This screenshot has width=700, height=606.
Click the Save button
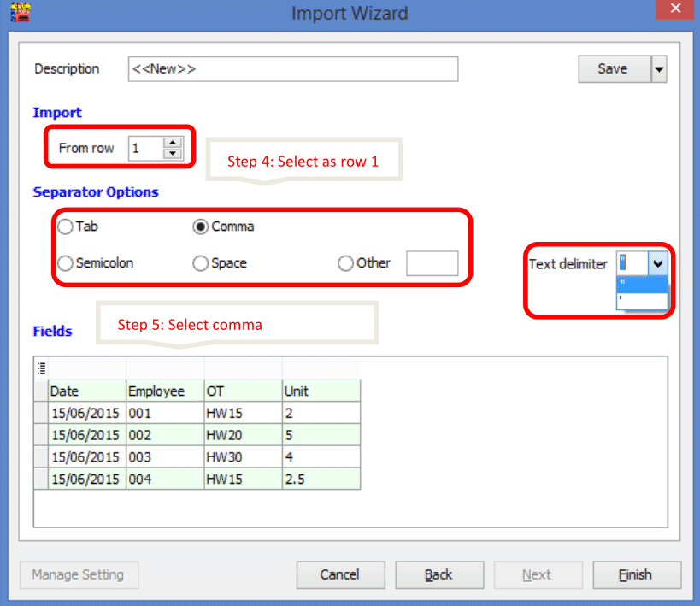pos(612,70)
